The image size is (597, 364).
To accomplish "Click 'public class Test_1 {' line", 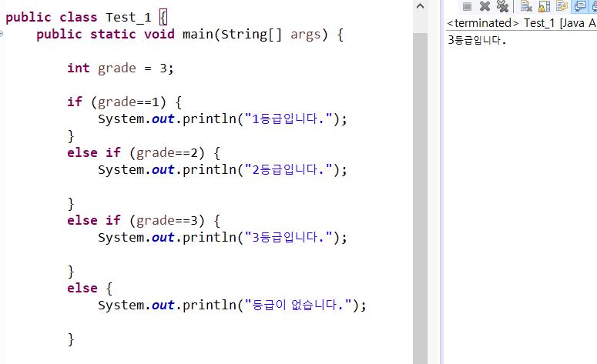I will tap(86, 18).
